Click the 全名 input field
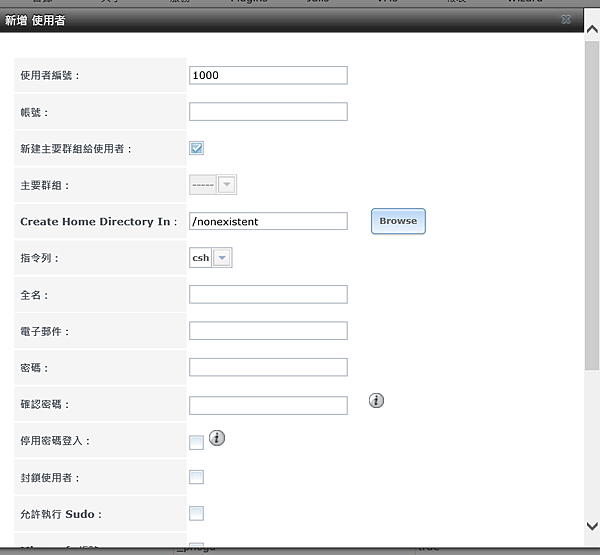The width and height of the screenshot is (600, 555). pyautogui.click(x=268, y=294)
